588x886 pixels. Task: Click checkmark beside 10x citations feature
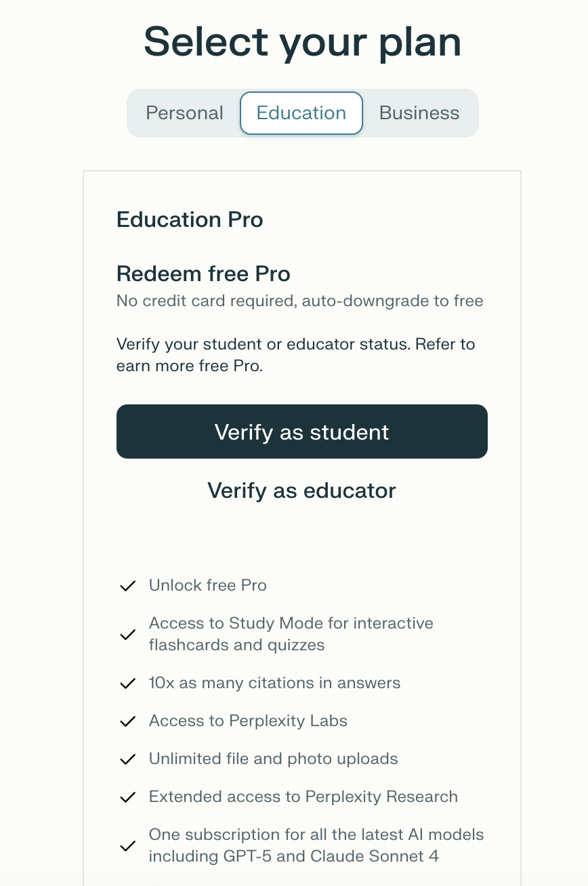pyautogui.click(x=127, y=683)
